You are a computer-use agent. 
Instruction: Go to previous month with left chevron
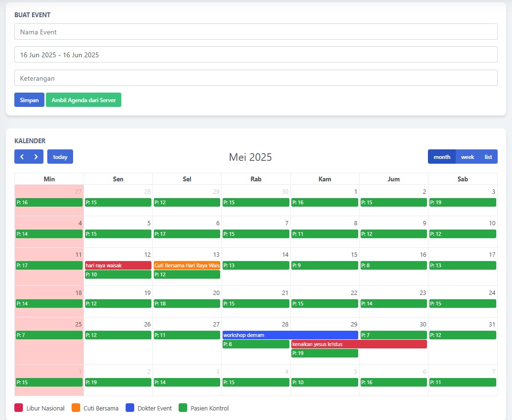coord(22,157)
